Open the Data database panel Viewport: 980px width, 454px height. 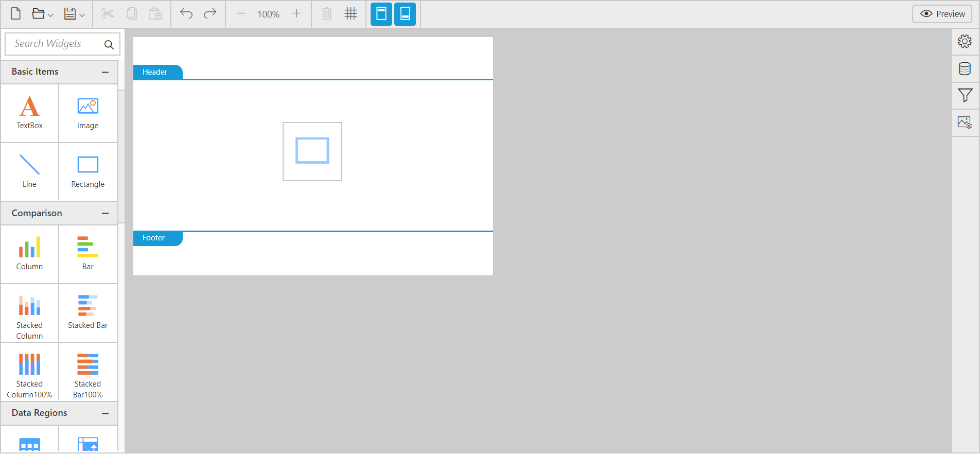965,68
